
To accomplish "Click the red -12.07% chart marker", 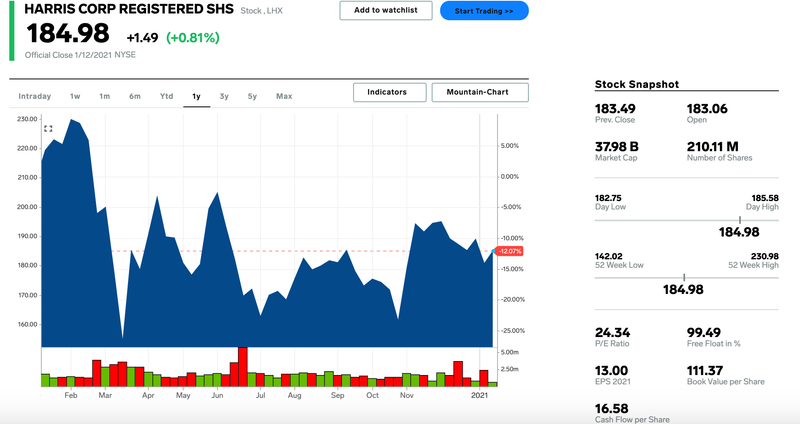I will pyautogui.click(x=508, y=252).
